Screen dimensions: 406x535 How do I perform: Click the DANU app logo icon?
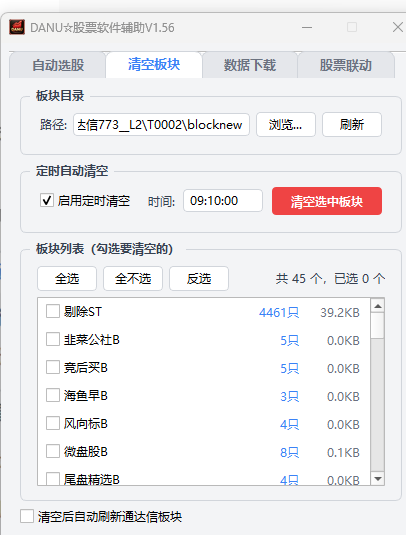[17, 27]
